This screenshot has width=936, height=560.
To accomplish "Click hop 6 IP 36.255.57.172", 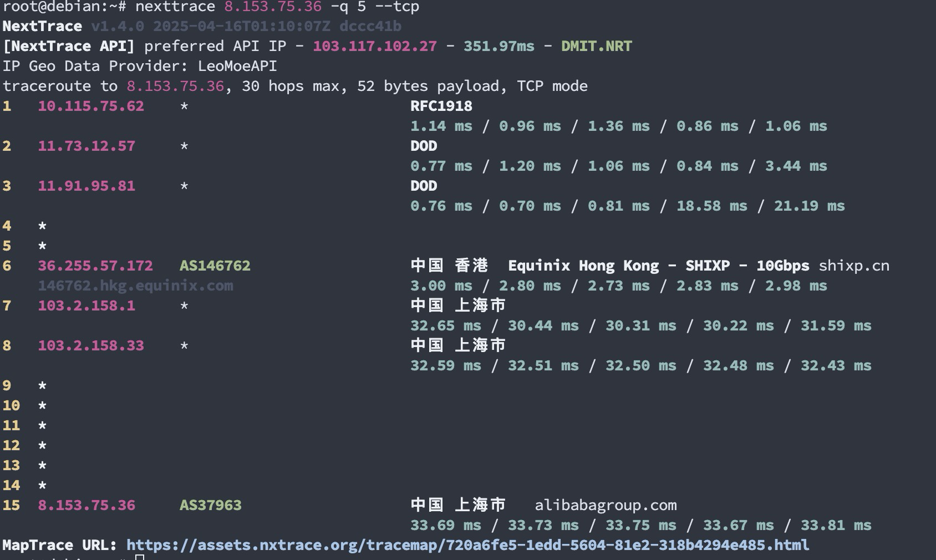I will pos(95,266).
